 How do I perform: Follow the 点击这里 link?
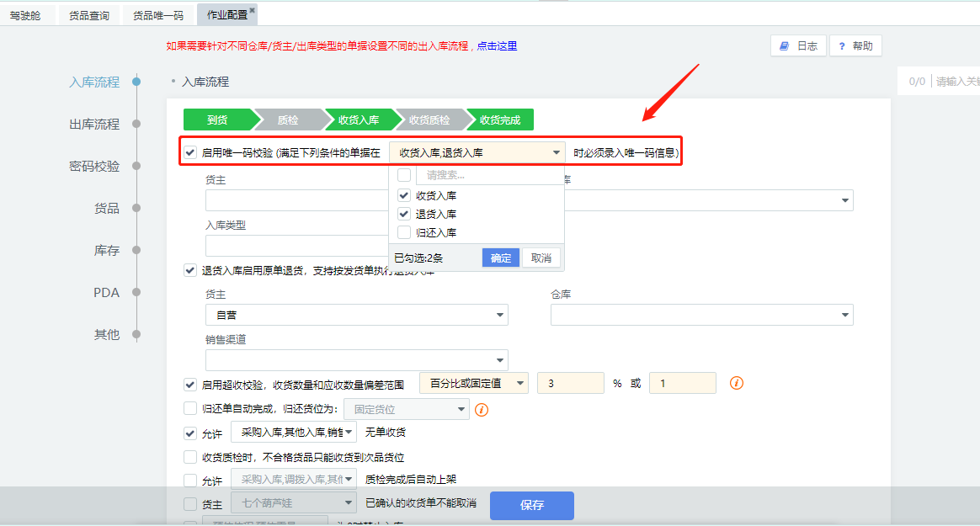point(497,45)
